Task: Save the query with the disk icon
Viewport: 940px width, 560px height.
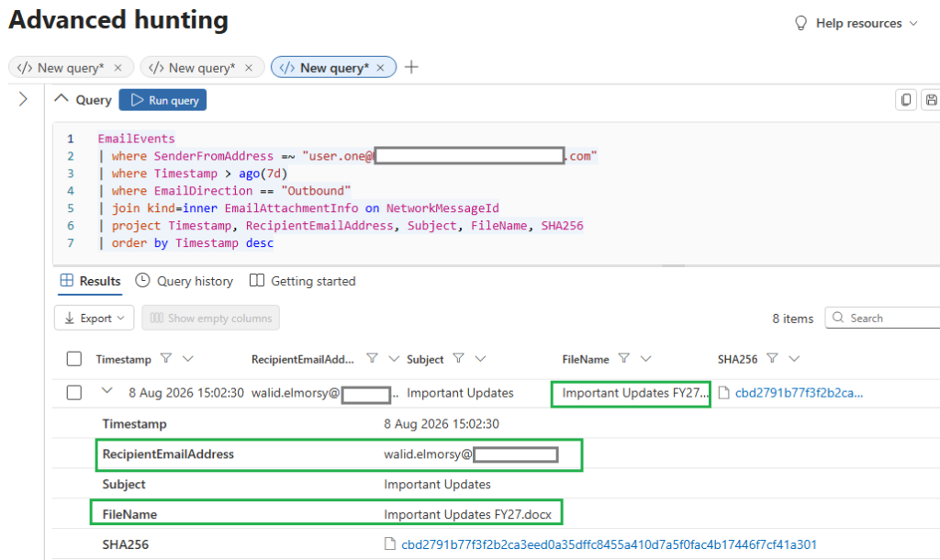Action: pos(931,99)
